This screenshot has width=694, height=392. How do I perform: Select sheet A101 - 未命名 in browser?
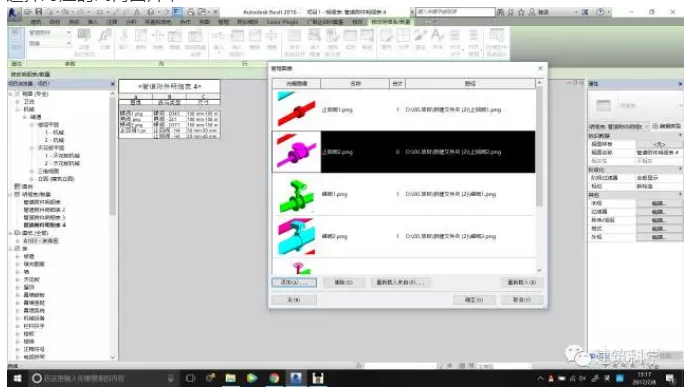point(41,241)
